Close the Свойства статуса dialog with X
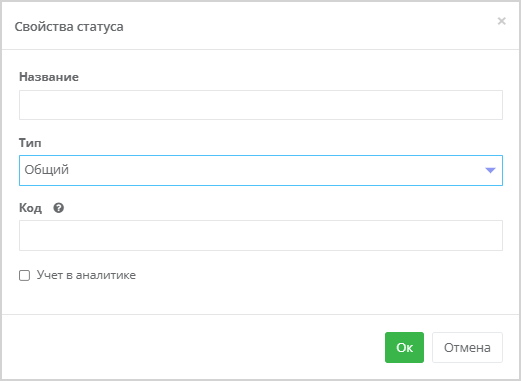This screenshot has height=381, width=521. click(x=501, y=21)
